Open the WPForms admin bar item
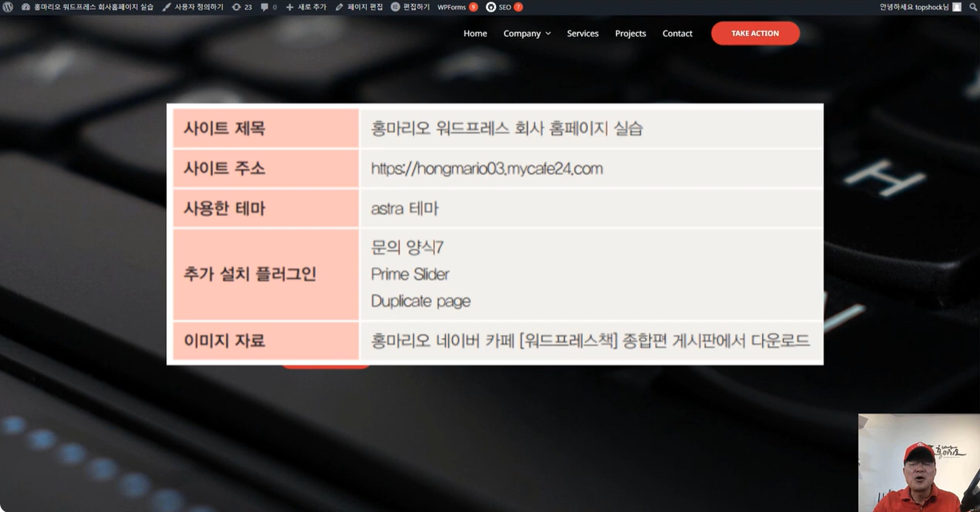 point(458,6)
